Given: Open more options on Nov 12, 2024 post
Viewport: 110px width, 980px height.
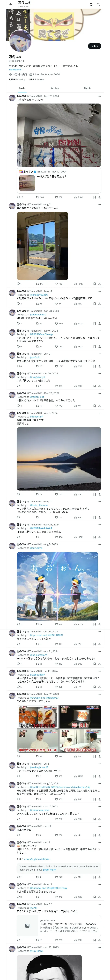Looking at the screenshot, I should pos(99,96).
